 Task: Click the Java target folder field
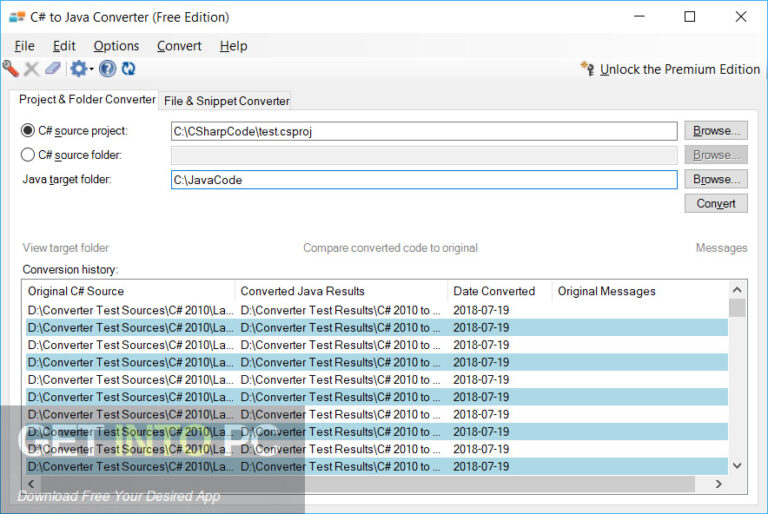pos(424,180)
